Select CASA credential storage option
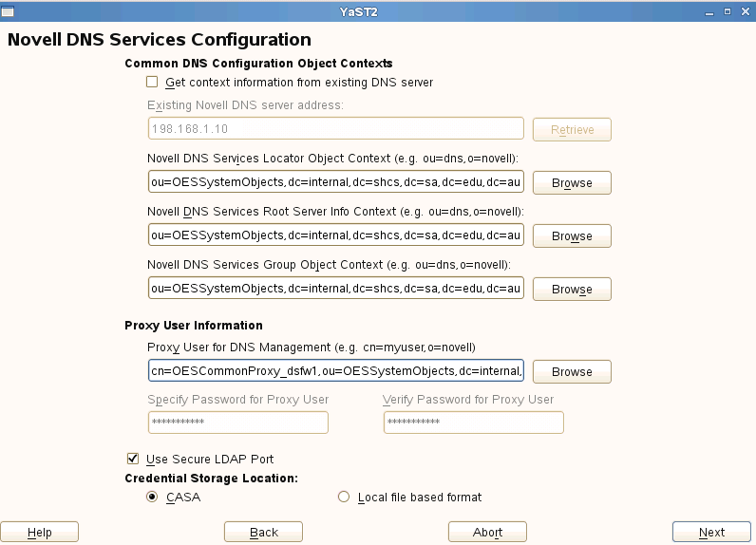This screenshot has height=545, width=756. pos(152,497)
